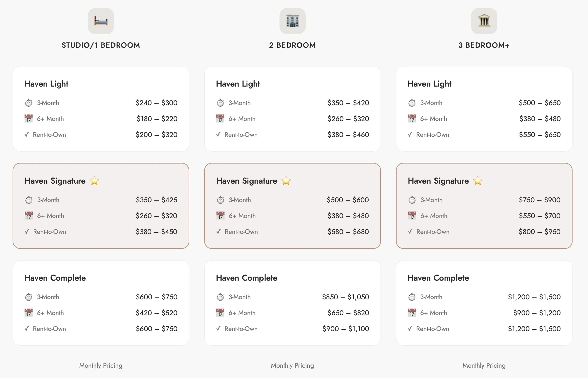Click the office building icon above 2 Bedroom
The height and width of the screenshot is (378, 588).
pos(292,21)
